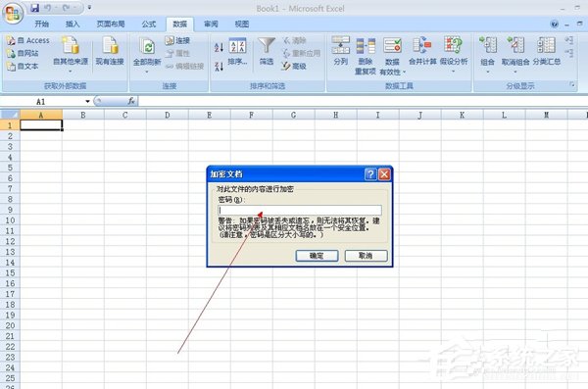This screenshot has height=389, width=588.
Task: Switch to the 页面布局 Page Layout tab
Action: (x=110, y=24)
